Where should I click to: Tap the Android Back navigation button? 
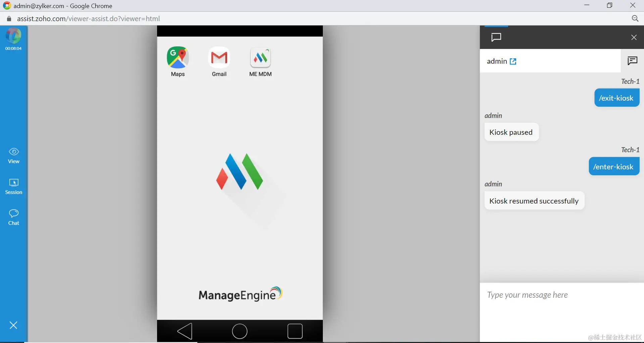pos(185,331)
